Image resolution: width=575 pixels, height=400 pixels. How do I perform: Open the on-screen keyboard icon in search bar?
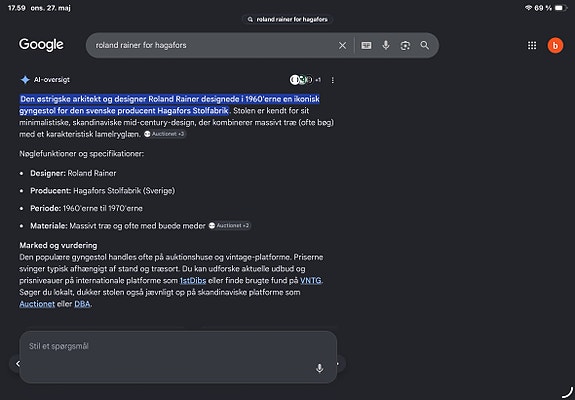[x=366, y=45]
